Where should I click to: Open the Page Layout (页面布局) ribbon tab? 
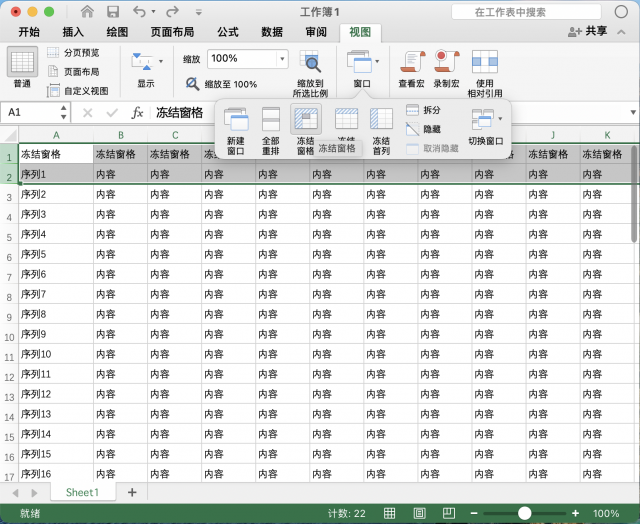[172, 32]
